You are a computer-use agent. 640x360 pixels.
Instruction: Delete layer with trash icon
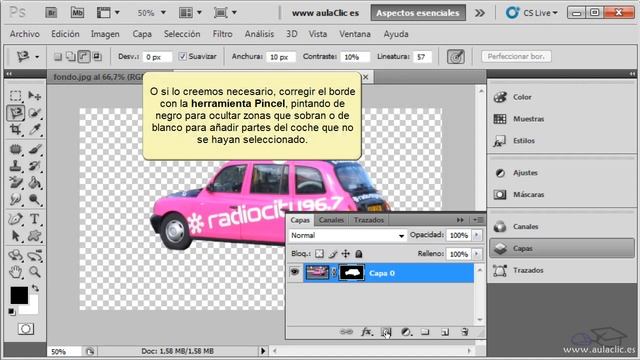tap(464, 332)
